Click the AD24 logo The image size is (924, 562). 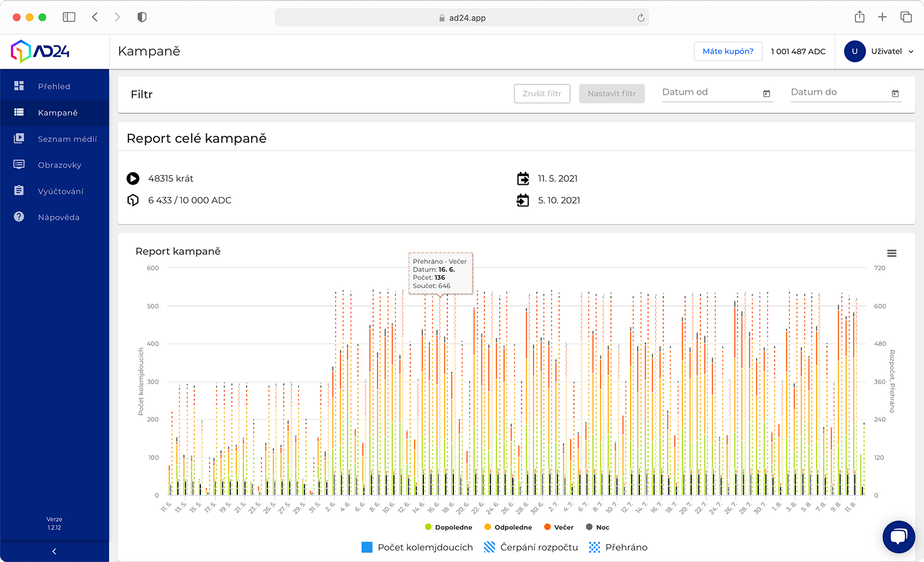click(x=40, y=51)
